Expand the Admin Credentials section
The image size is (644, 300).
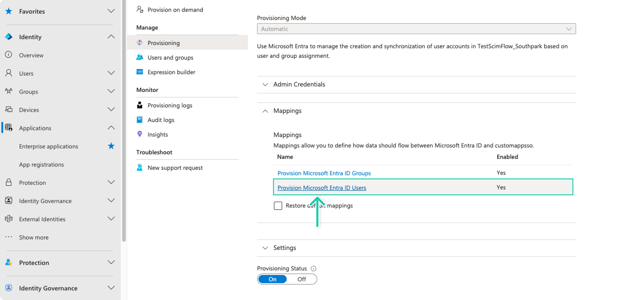(416, 84)
